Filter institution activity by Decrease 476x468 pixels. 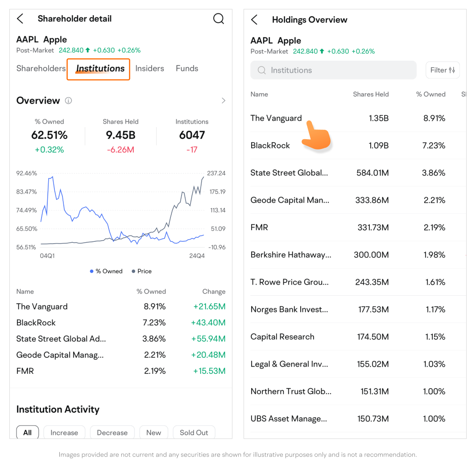pos(112,432)
